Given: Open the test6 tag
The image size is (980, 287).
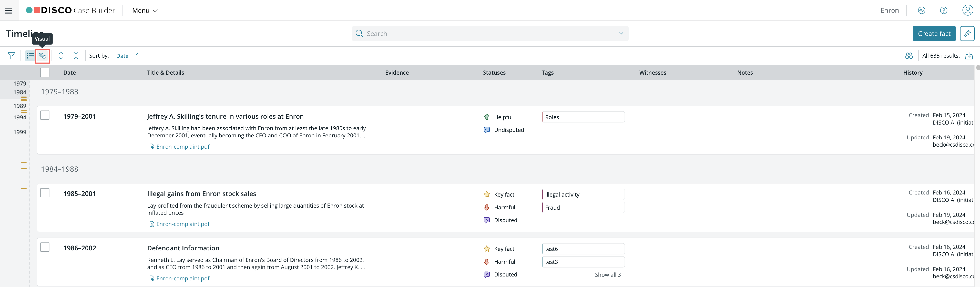Looking at the screenshot, I should click(x=583, y=249).
